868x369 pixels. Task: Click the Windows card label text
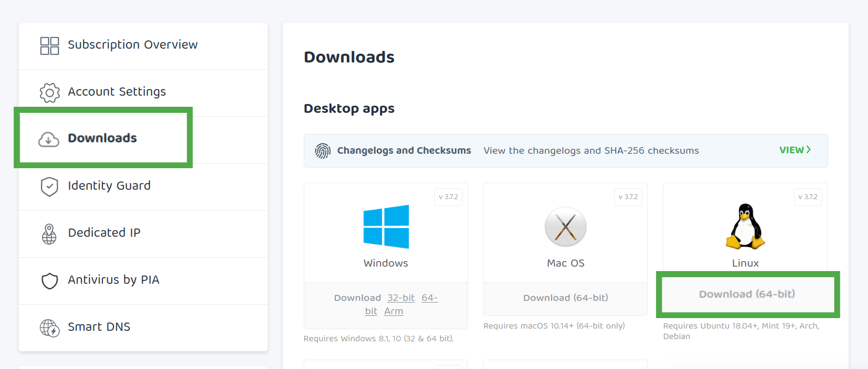point(386,263)
